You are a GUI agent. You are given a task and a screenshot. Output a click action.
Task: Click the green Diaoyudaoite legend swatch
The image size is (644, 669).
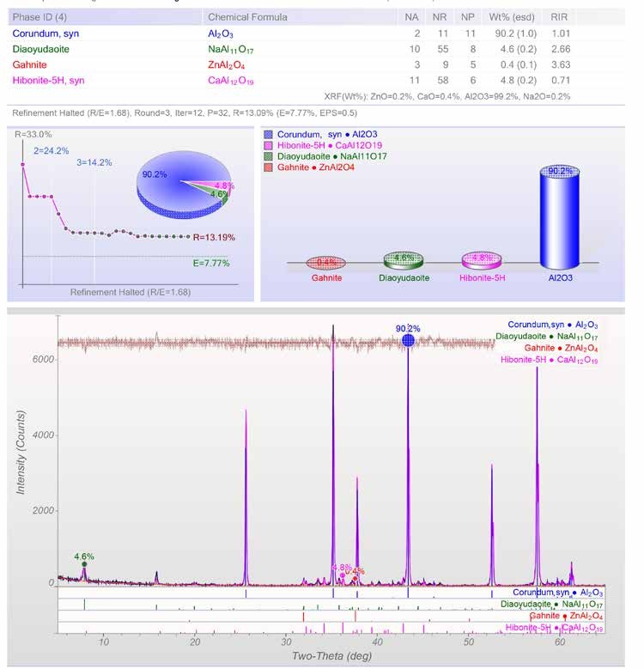(268, 156)
